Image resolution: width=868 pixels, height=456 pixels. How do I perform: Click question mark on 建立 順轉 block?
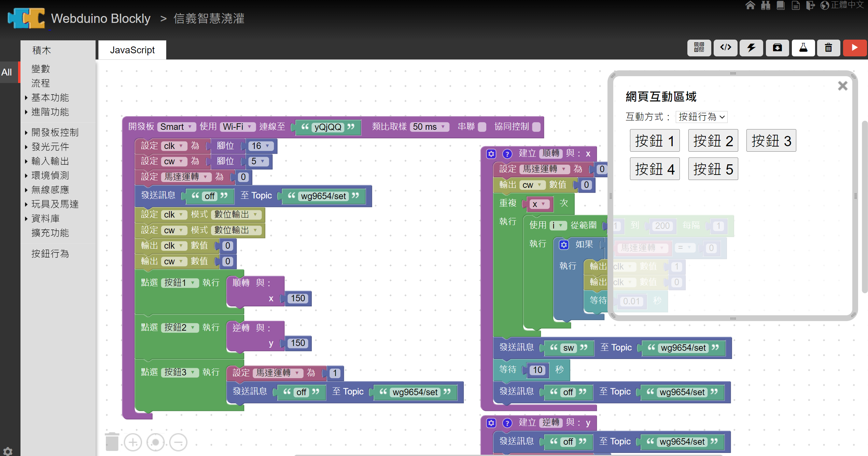point(507,154)
